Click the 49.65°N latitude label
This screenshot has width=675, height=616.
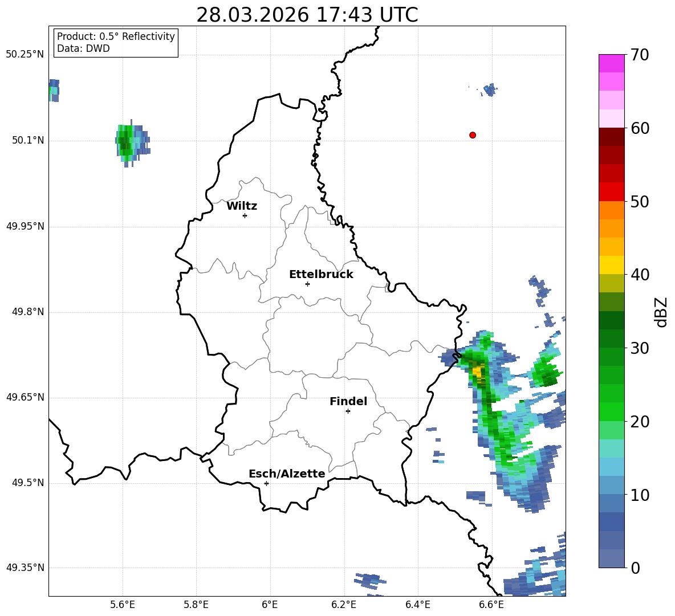pyautogui.click(x=25, y=397)
